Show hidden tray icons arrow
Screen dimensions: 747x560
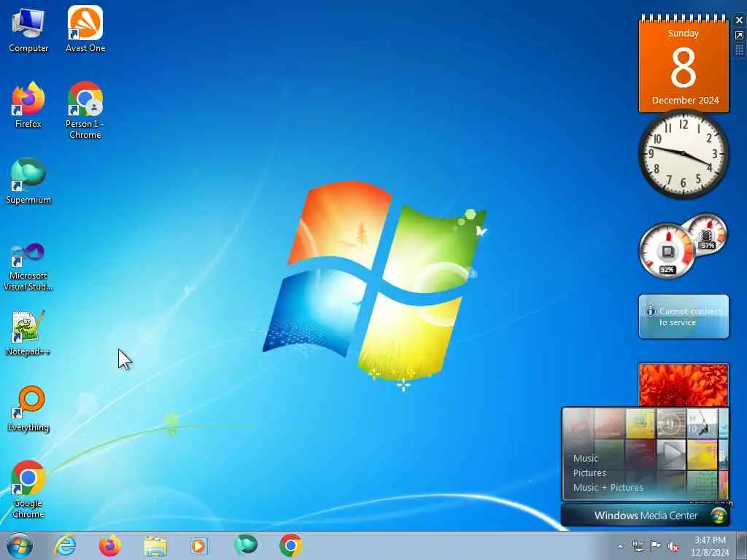pos(620,546)
